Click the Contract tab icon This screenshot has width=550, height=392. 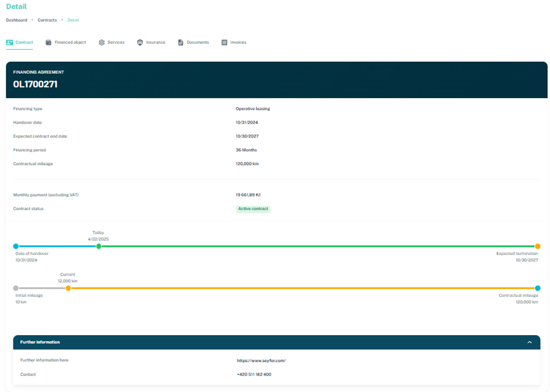coord(10,42)
